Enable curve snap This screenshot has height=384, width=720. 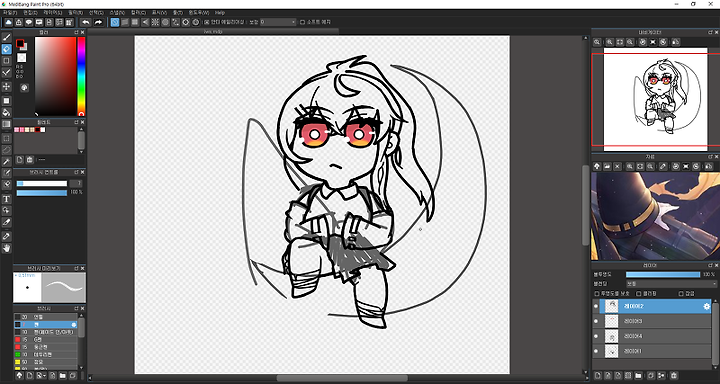tap(175, 22)
